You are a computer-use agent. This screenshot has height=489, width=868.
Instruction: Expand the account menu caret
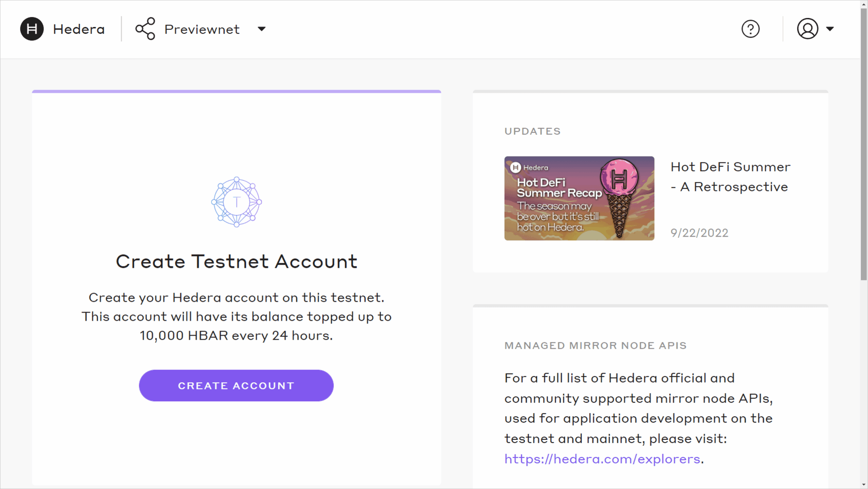pos(830,29)
